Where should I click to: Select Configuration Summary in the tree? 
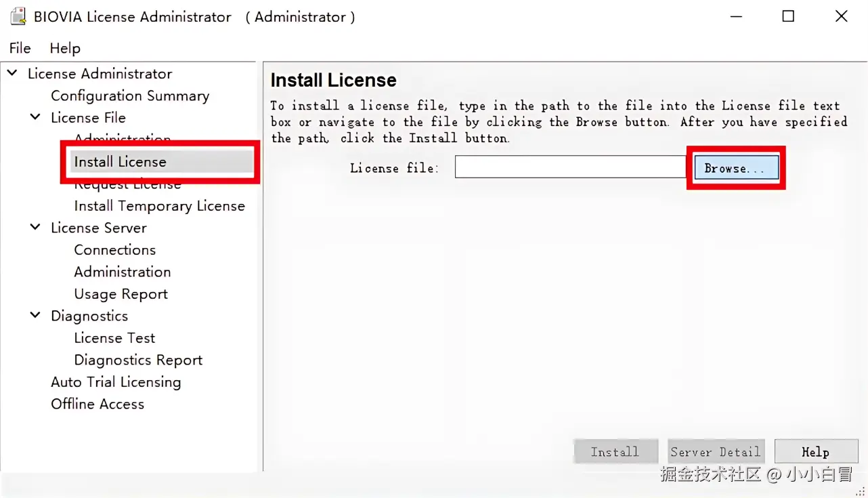click(130, 96)
